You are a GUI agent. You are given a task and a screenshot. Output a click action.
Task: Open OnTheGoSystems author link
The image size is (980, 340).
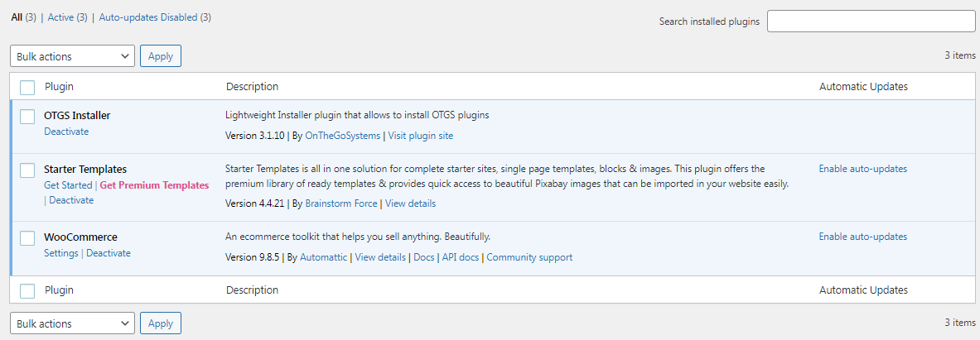(342, 136)
